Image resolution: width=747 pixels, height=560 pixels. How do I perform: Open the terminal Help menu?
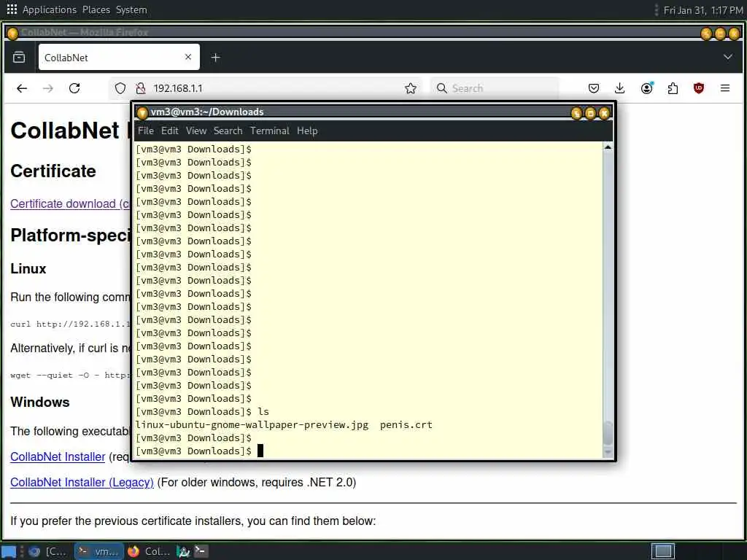point(307,131)
